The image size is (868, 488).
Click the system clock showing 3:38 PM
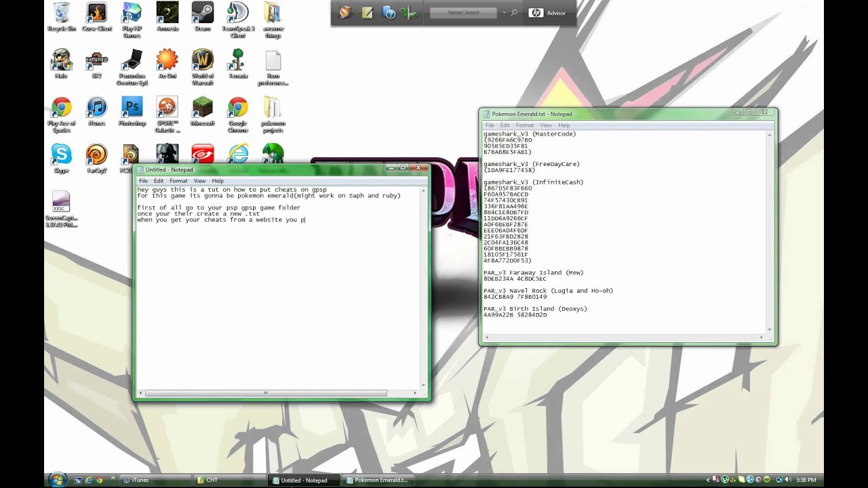(x=806, y=480)
